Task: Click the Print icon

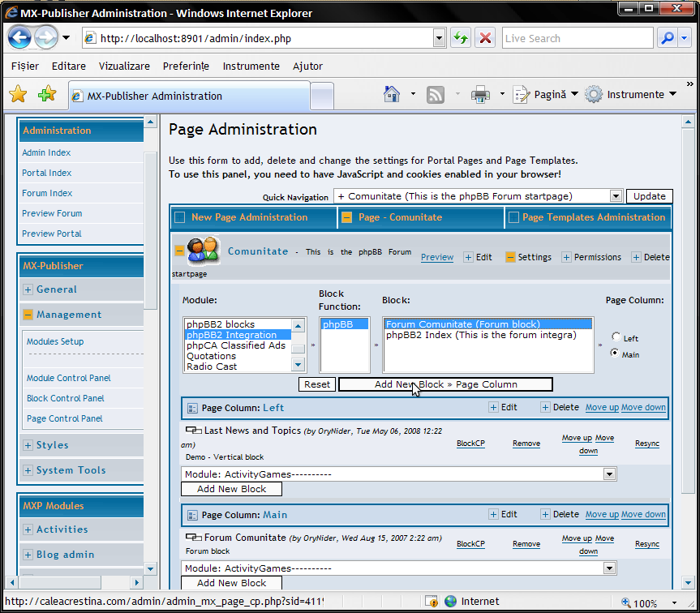Action: click(480, 95)
